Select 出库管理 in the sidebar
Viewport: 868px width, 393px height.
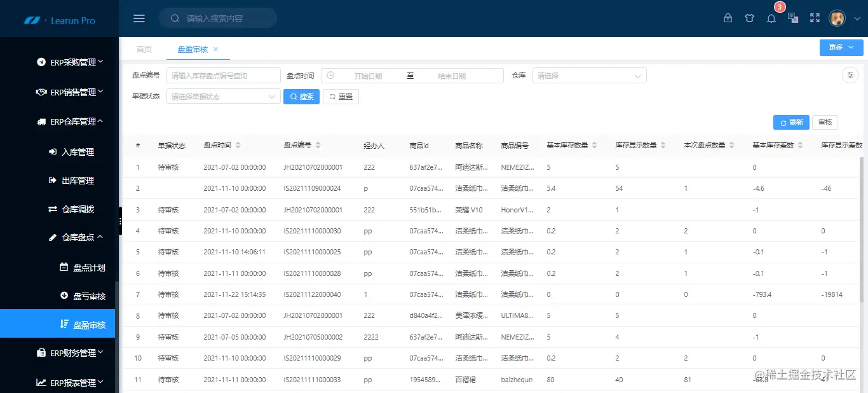click(71, 180)
